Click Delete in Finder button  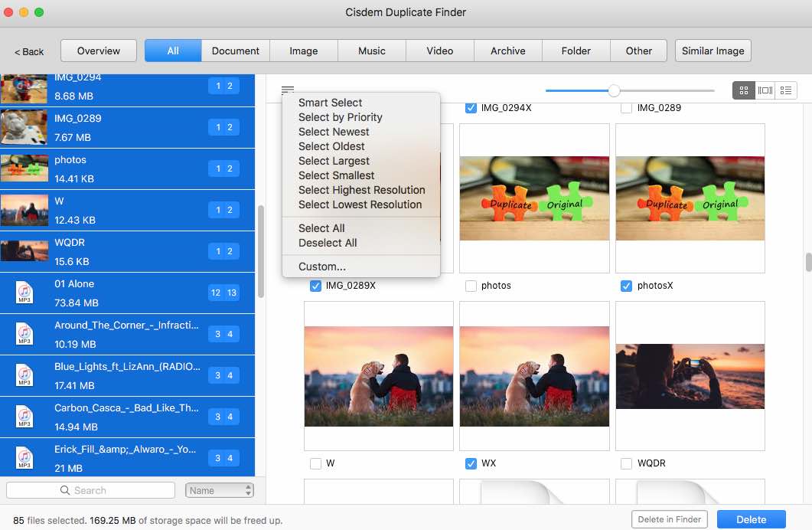click(669, 519)
